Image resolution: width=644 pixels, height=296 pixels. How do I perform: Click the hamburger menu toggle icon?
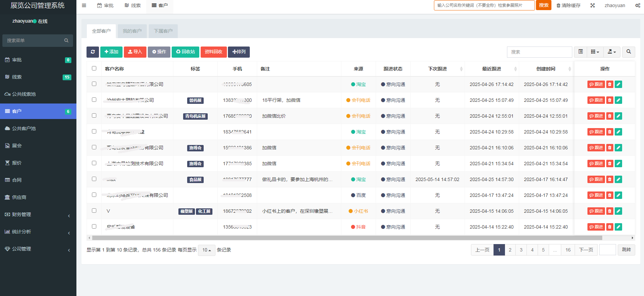[x=84, y=5]
